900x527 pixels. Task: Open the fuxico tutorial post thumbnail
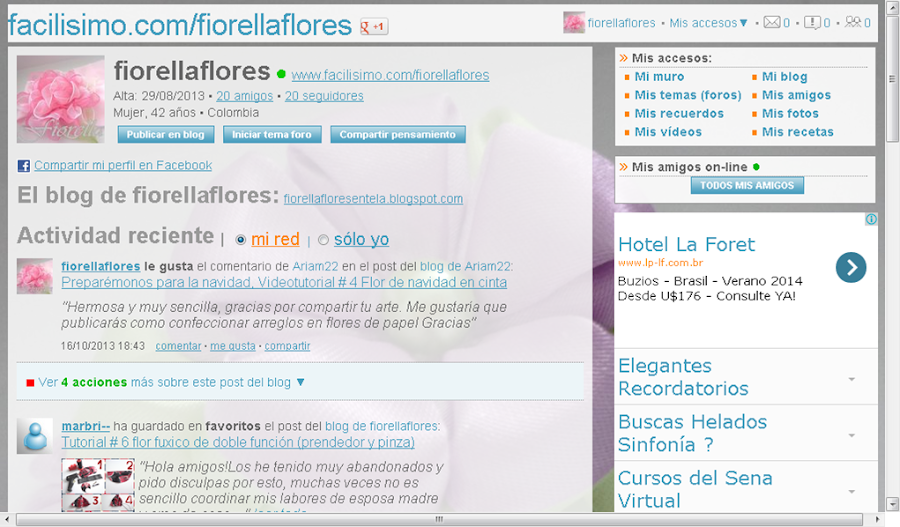pos(98,484)
